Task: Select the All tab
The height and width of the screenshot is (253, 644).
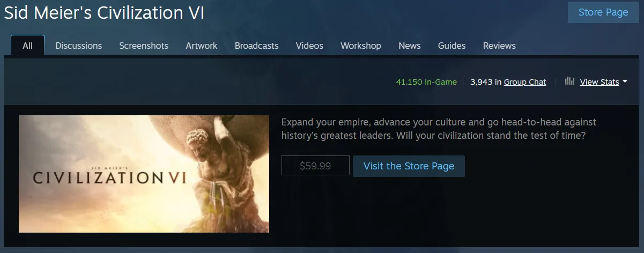Action: click(27, 46)
